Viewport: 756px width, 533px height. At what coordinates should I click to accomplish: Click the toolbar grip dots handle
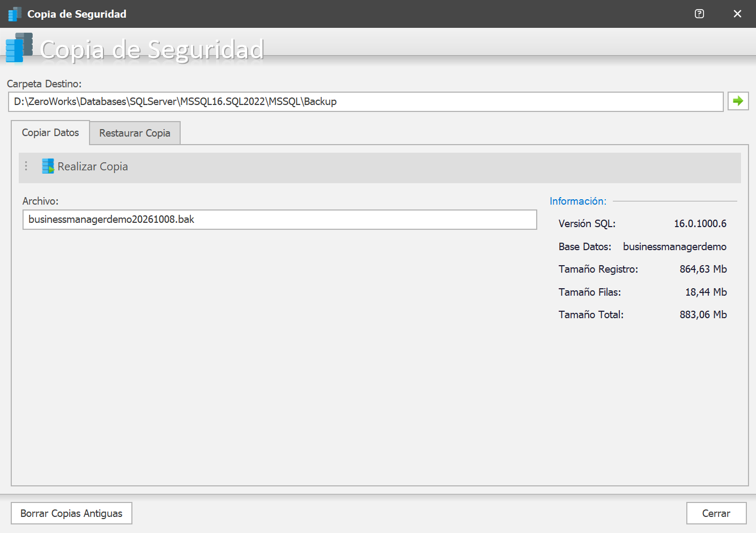coord(26,166)
